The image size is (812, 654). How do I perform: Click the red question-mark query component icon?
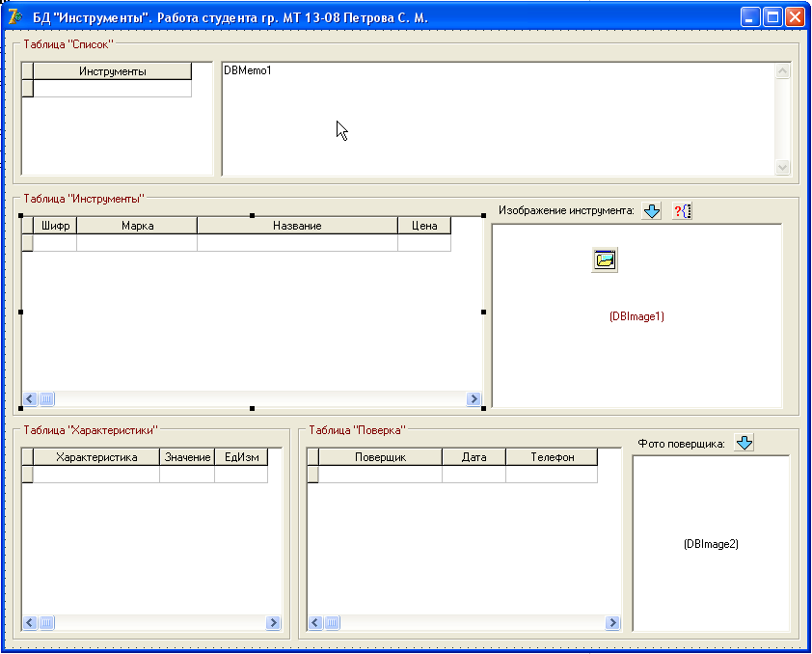point(682,210)
